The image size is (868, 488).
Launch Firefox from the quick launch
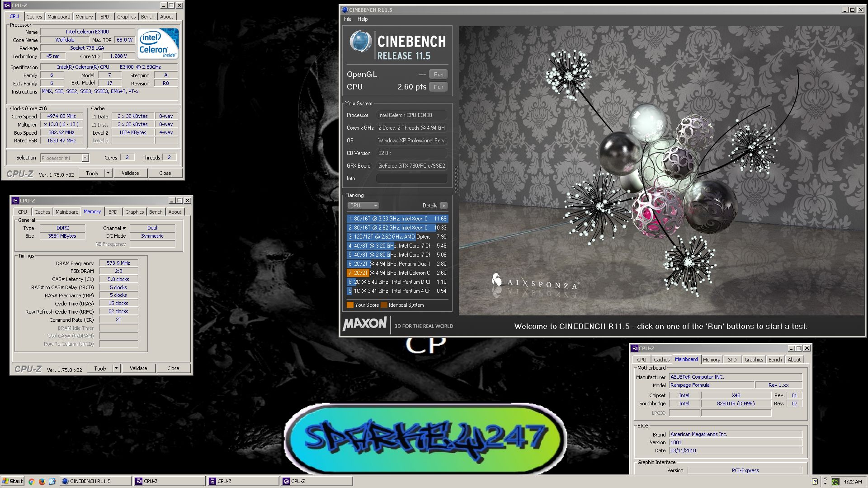coord(42,481)
